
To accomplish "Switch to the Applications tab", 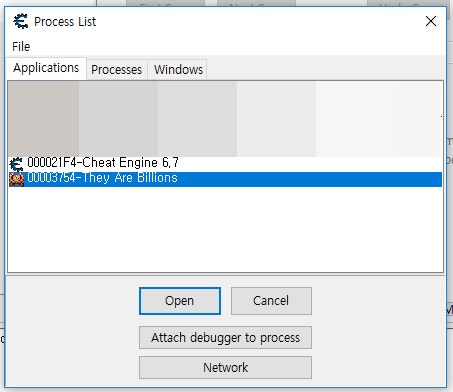I will coord(46,68).
